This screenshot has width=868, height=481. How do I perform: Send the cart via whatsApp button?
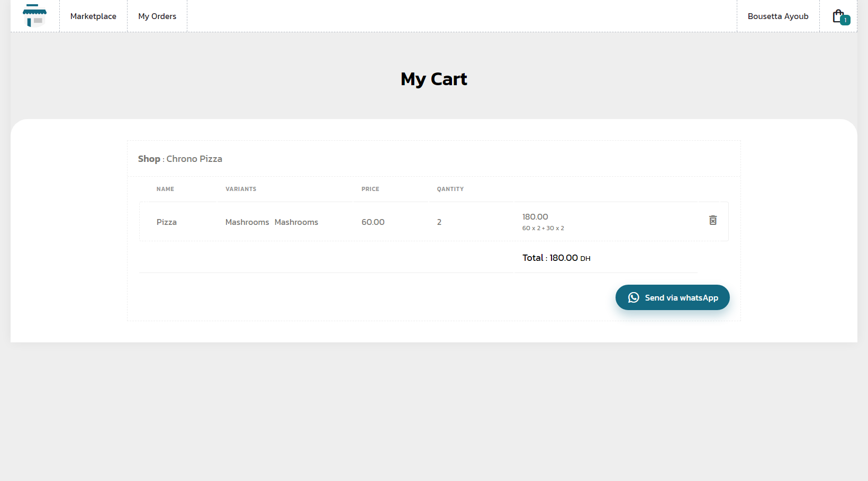tap(673, 297)
